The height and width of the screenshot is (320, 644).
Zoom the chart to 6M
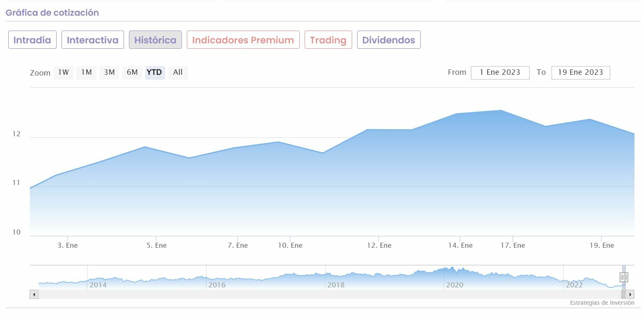[132, 73]
